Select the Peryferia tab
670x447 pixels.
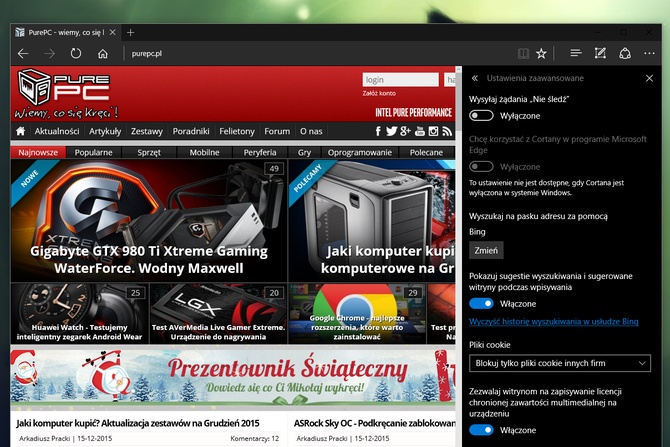tap(260, 153)
